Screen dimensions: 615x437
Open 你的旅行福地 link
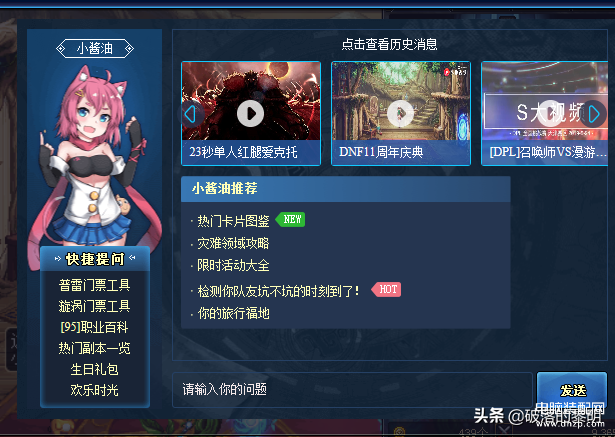[x=233, y=313]
